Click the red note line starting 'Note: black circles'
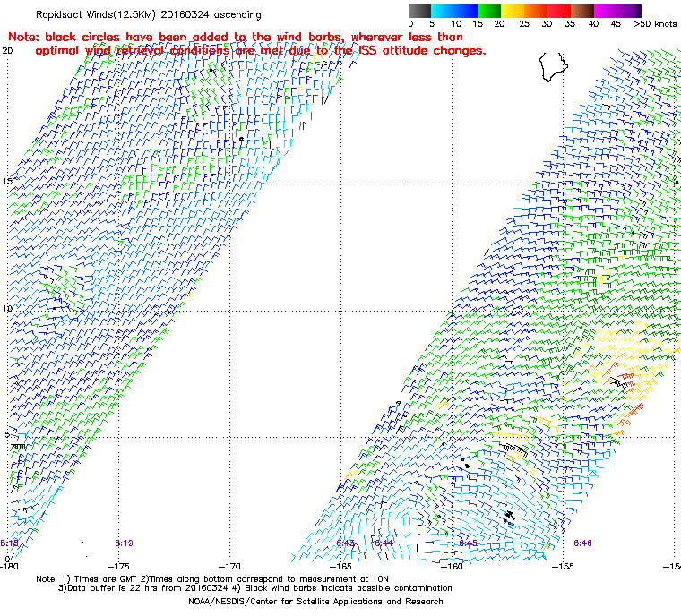The width and height of the screenshot is (681, 616). click(x=236, y=37)
